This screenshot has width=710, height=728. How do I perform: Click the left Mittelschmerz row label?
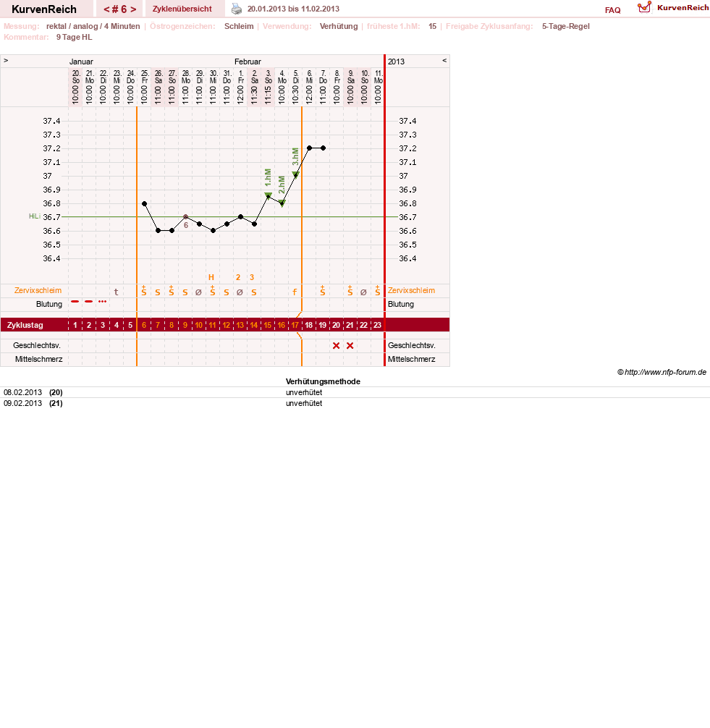39,360
